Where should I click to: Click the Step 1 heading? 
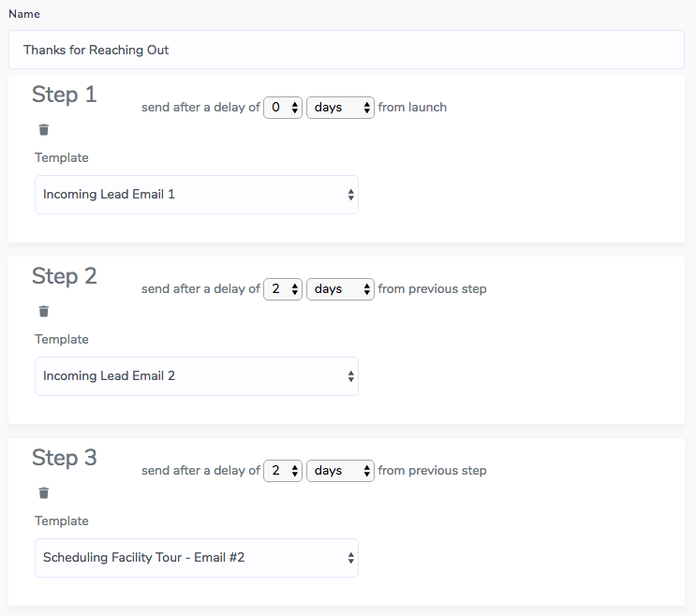(x=65, y=95)
